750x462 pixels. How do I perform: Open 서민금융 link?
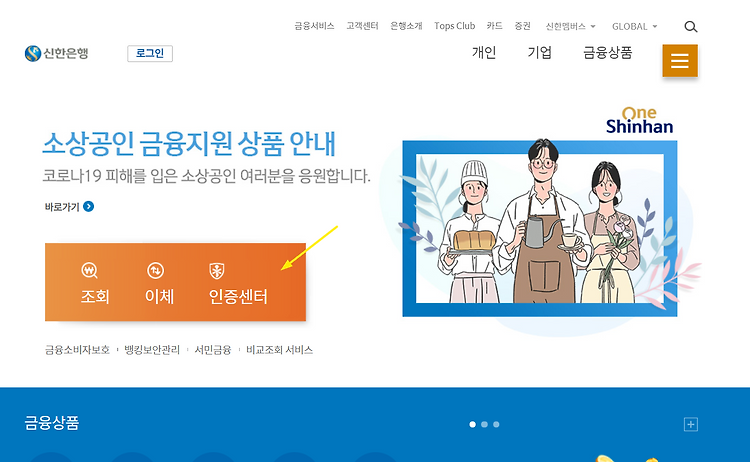click(213, 350)
